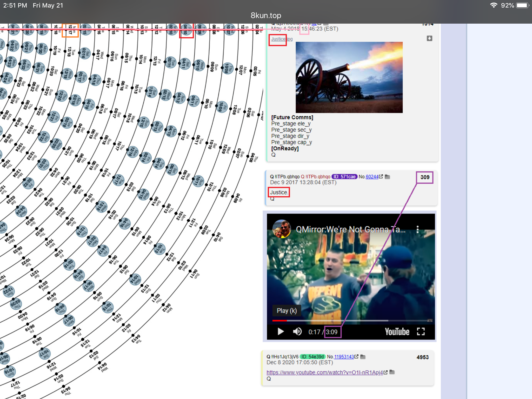
Task: Click the download arrow icon above cannon image
Action: click(x=429, y=38)
